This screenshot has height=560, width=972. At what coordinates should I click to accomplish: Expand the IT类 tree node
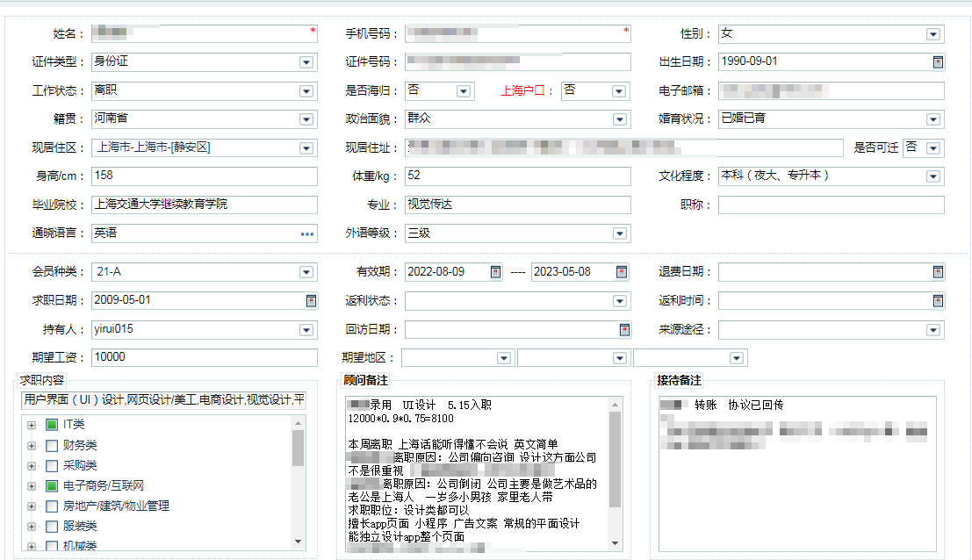(31, 425)
